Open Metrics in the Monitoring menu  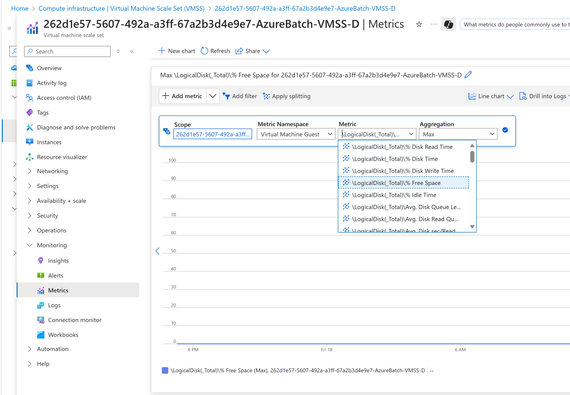coord(78,290)
